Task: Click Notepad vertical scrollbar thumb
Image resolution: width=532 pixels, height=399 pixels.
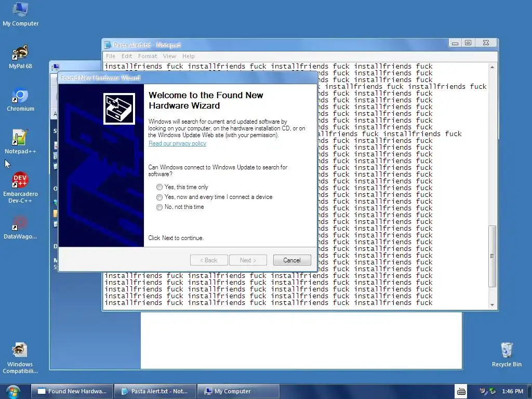Action: pyautogui.click(x=492, y=256)
